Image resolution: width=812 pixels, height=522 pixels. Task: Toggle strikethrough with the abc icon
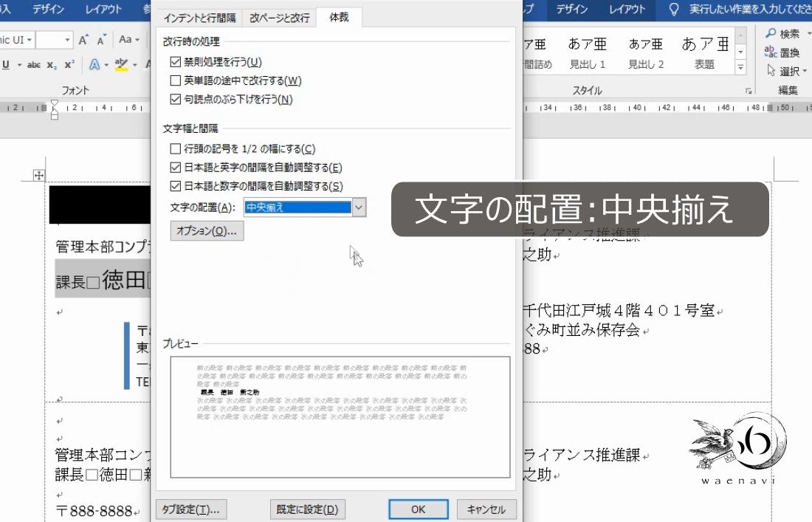(x=34, y=65)
